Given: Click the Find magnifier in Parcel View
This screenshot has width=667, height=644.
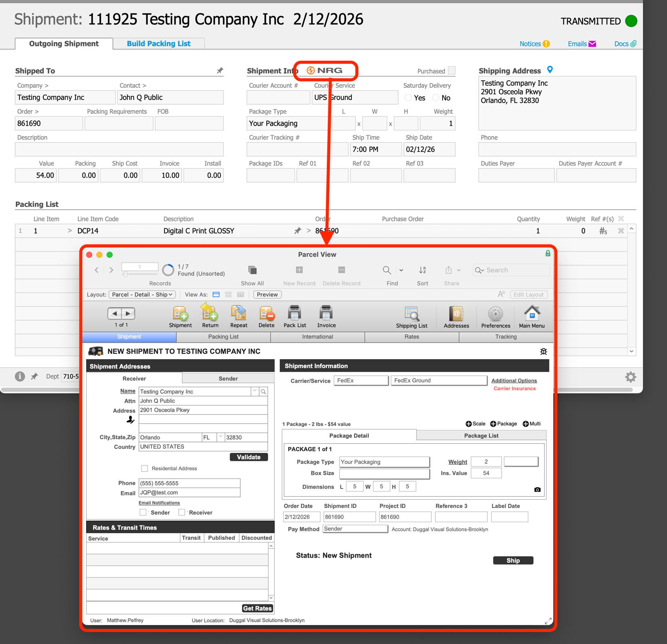Looking at the screenshot, I should coord(387,270).
